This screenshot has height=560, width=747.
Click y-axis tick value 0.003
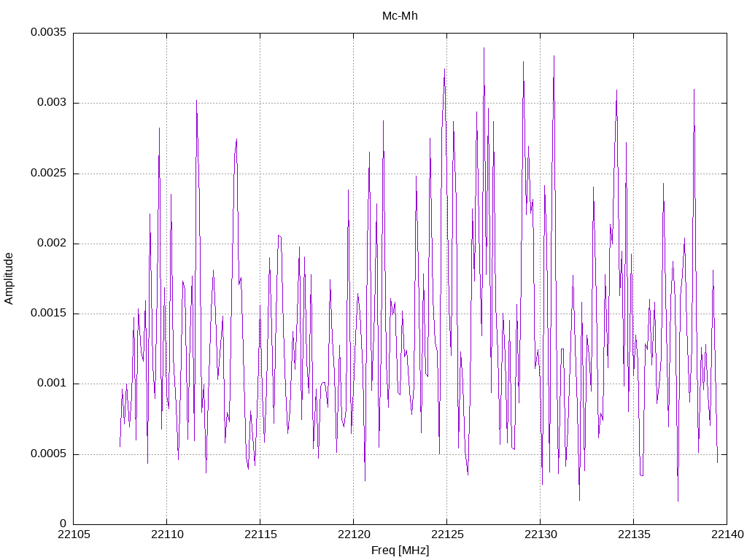(52, 103)
